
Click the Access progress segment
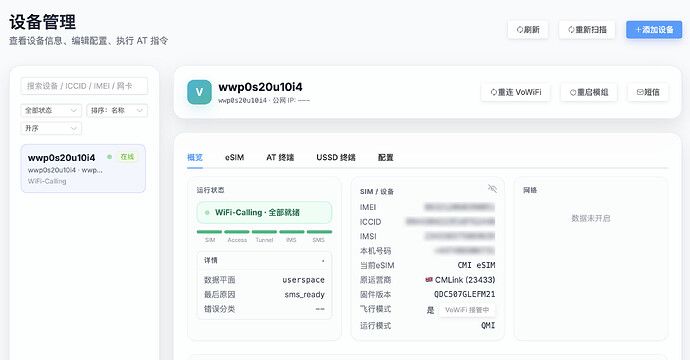(237, 231)
